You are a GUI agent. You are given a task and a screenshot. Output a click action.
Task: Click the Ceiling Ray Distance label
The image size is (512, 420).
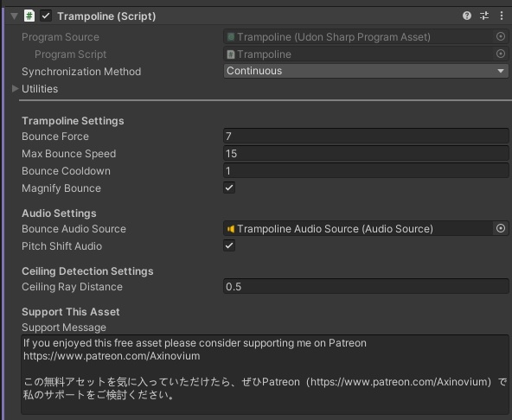pos(72,287)
